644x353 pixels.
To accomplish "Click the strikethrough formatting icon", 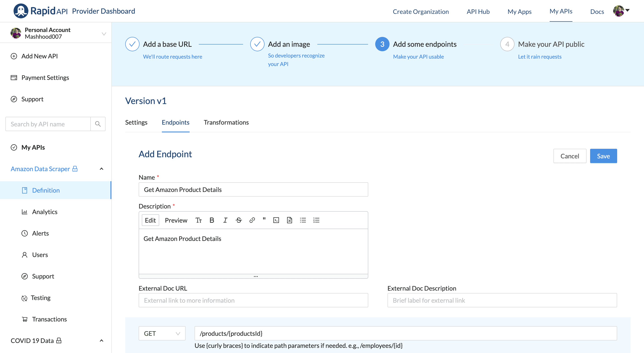I will point(239,220).
